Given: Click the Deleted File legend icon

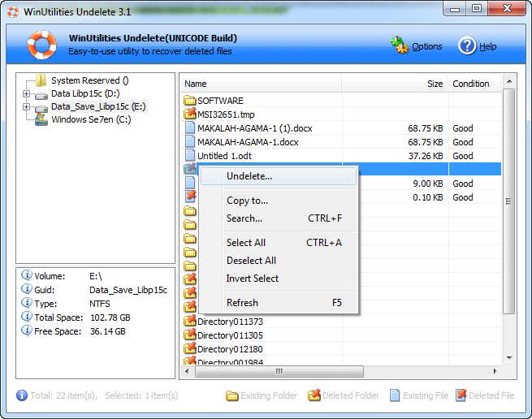Looking at the screenshot, I should coord(461,395).
